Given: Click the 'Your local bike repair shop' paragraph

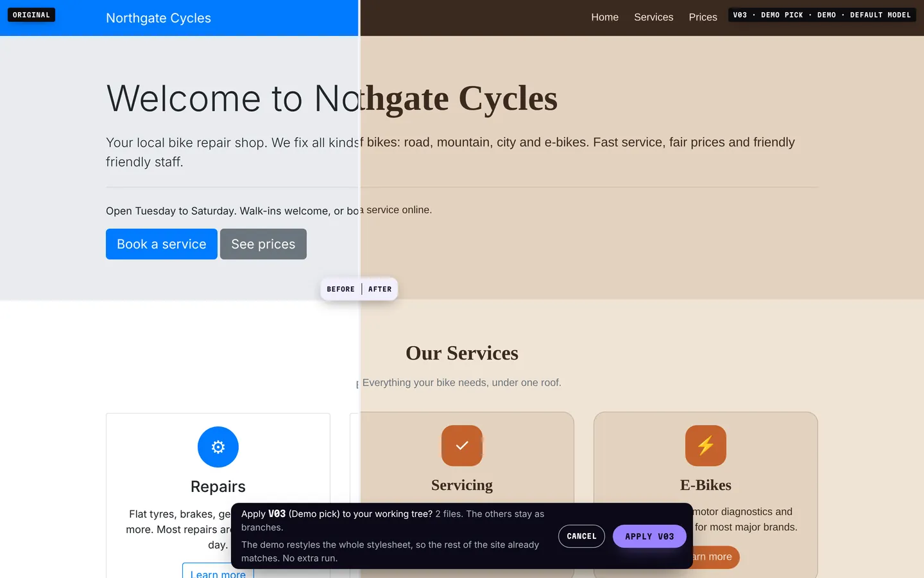Looking at the screenshot, I should (450, 152).
